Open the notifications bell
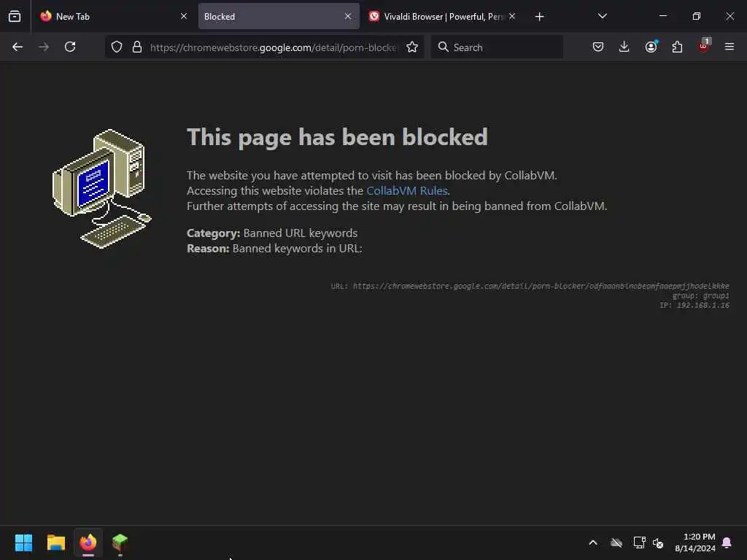Screen dimensions: 747x560 (727, 542)
